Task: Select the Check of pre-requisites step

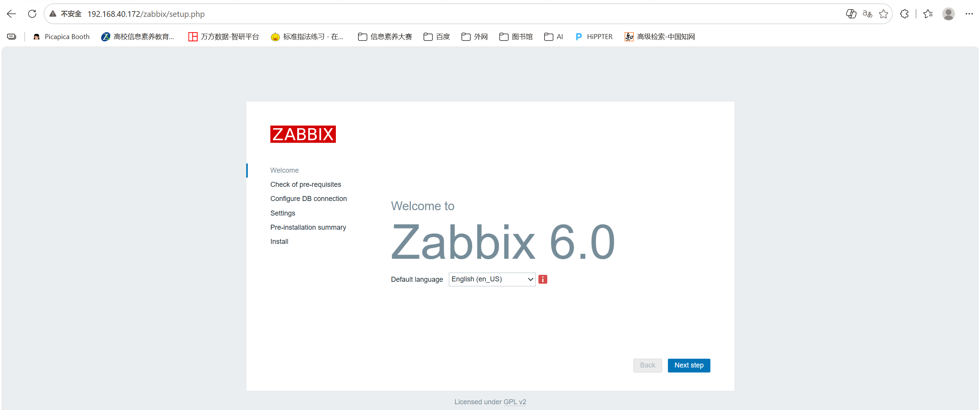Action: [306, 185]
